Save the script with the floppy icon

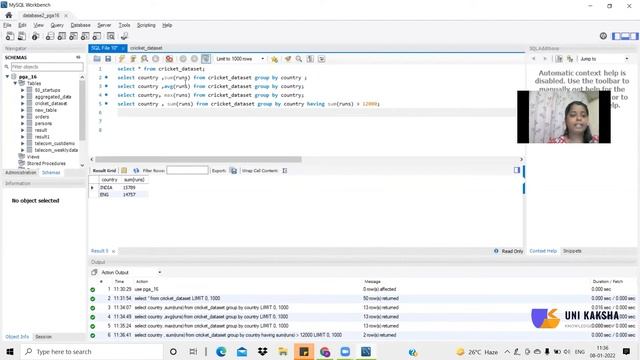point(108,59)
